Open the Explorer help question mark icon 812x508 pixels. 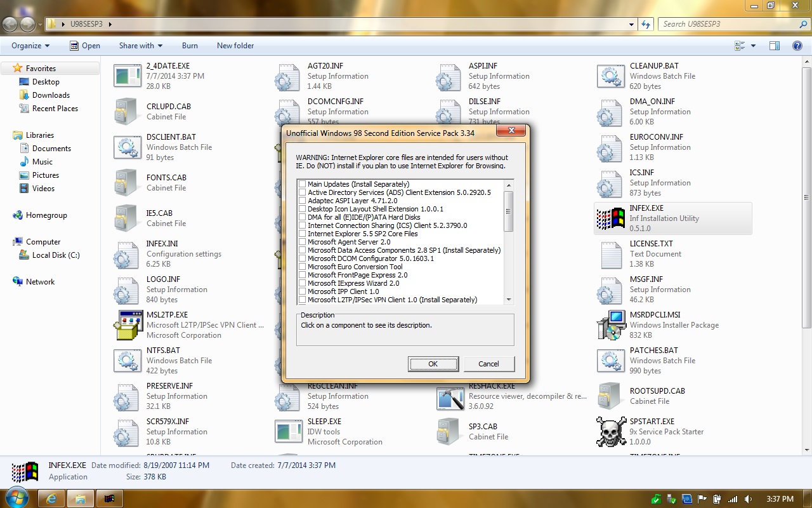797,46
